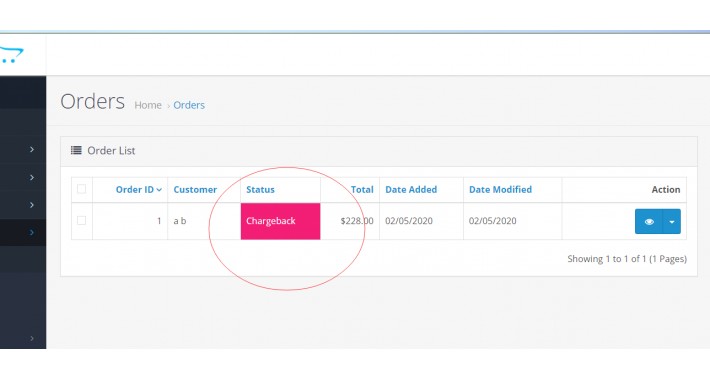The height and width of the screenshot is (380, 710).
Task: View order 1 with eye button
Action: pos(649,221)
